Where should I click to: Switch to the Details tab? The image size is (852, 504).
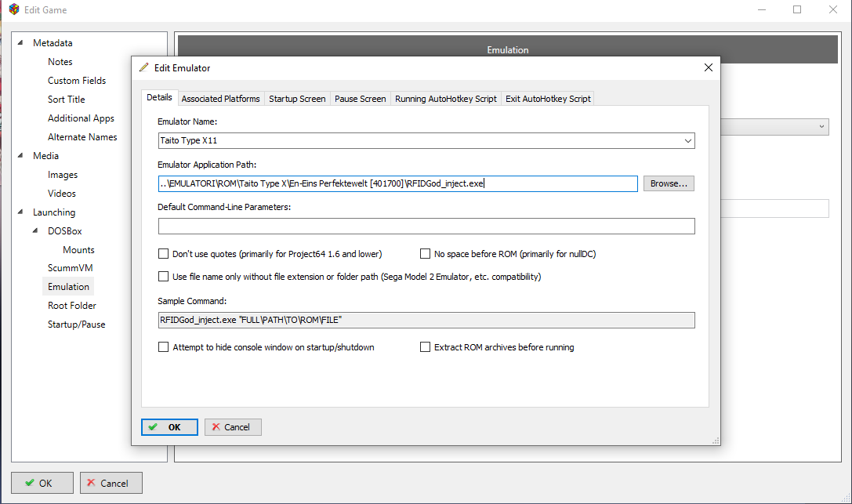point(159,97)
